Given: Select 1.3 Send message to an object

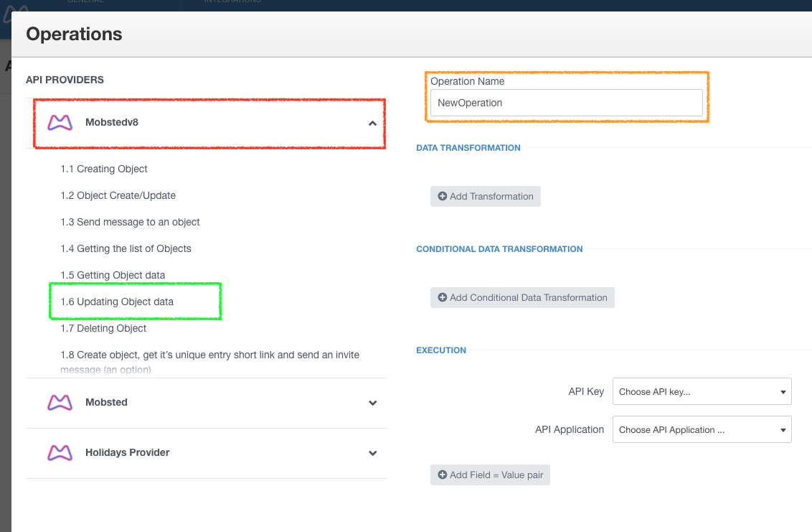Looking at the screenshot, I should coord(130,222).
